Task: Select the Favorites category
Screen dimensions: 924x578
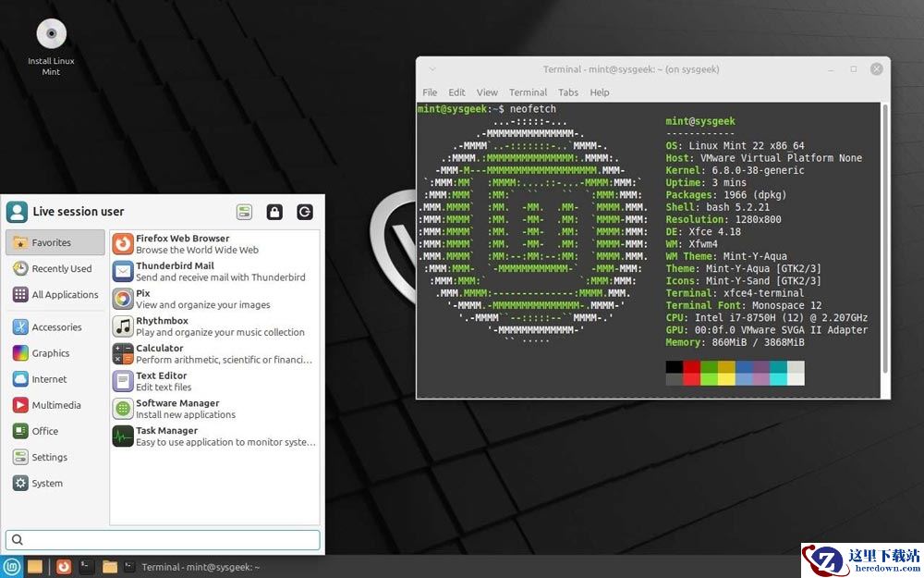Action: [55, 242]
